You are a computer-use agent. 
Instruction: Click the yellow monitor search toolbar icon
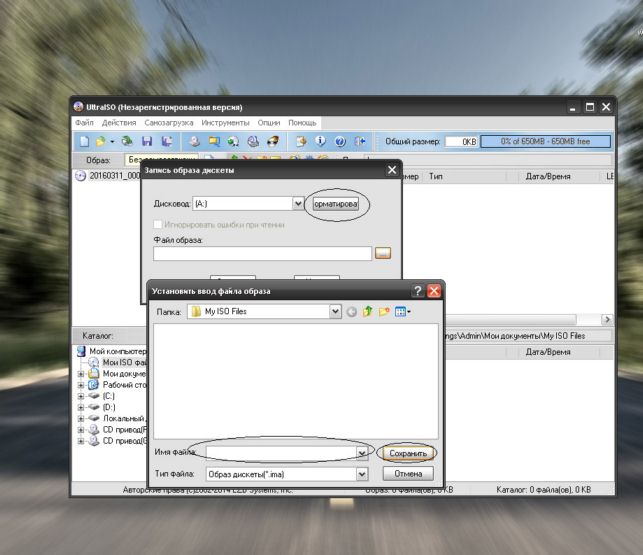pos(214,142)
